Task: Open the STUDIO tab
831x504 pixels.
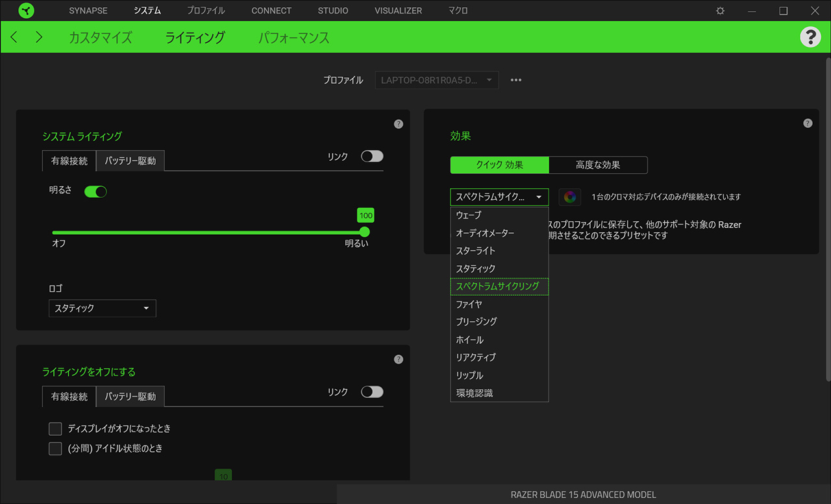Action: tap(333, 11)
